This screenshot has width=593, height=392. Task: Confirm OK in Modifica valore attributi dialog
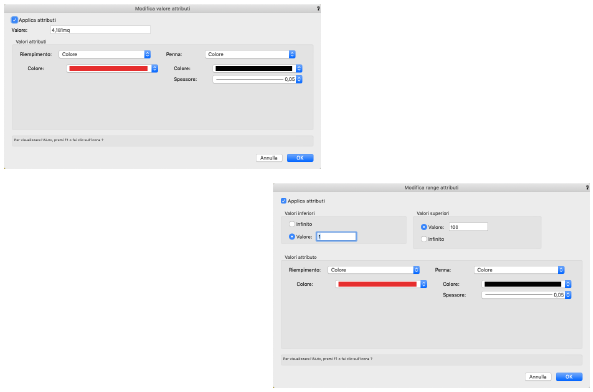(x=300, y=158)
